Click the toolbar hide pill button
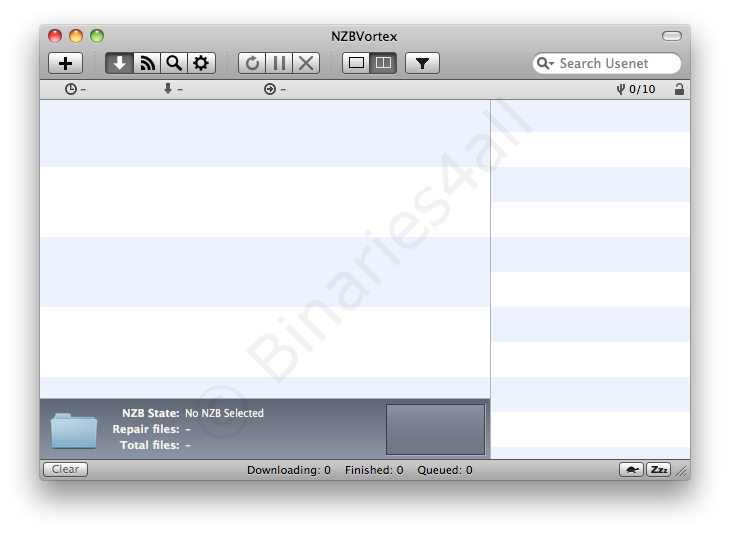This screenshot has height=535, width=730. 672,36
